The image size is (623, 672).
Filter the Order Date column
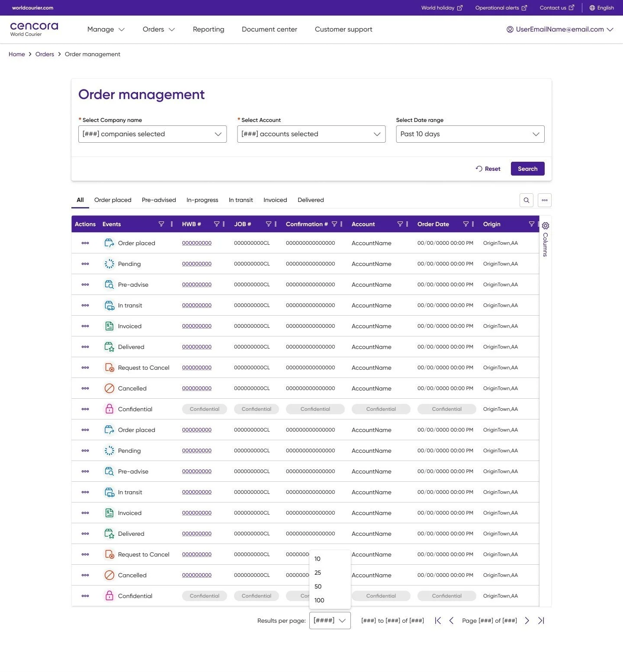tap(466, 224)
